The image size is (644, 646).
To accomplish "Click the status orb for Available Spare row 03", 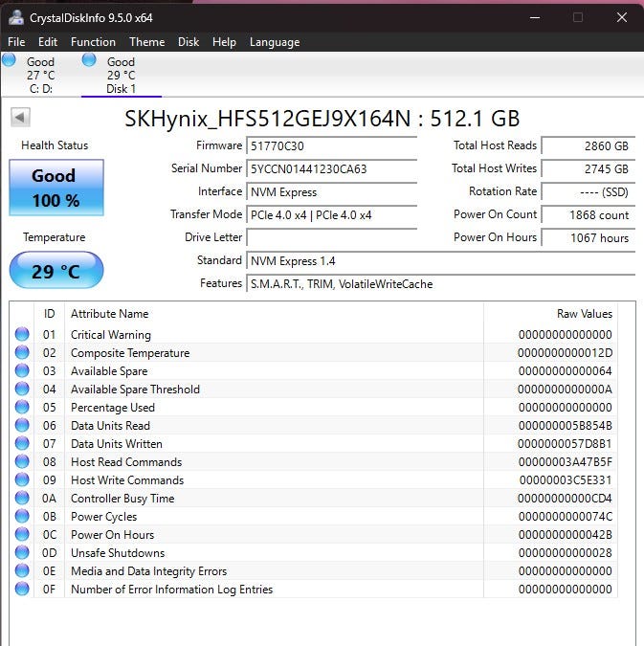I will pyautogui.click(x=22, y=370).
